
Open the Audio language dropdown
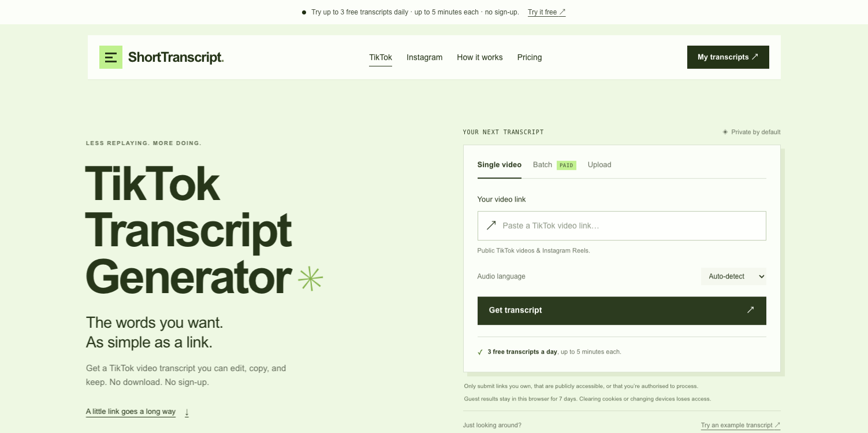[733, 276]
